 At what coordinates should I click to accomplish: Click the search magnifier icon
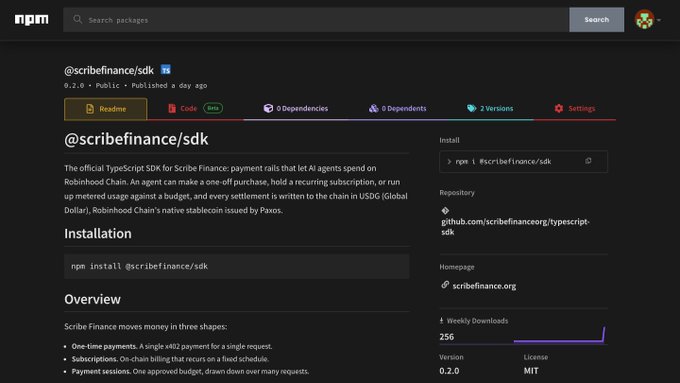(78, 20)
